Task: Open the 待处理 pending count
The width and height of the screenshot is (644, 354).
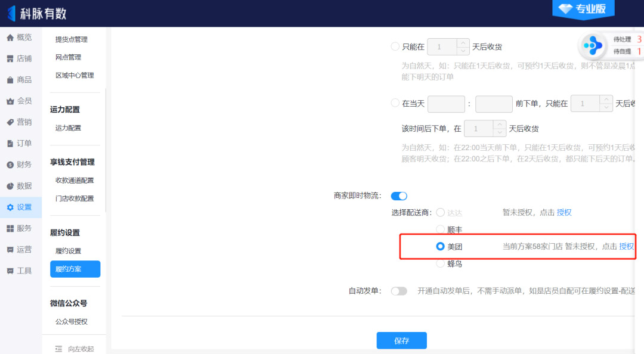Action: [x=627, y=39]
